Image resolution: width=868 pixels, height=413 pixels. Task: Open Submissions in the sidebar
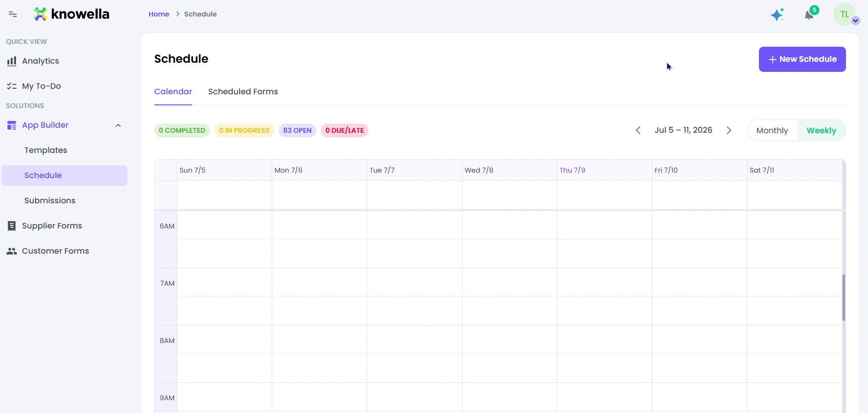[x=50, y=201]
